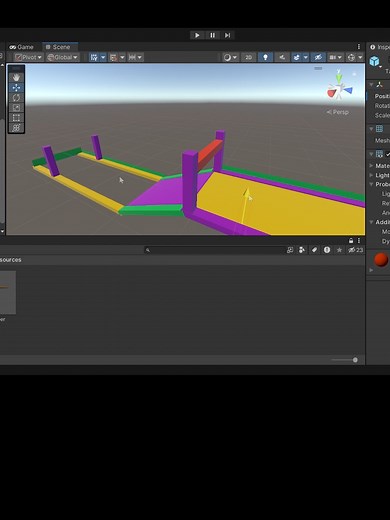Start Play mode
The width and height of the screenshot is (390, 520).
coord(197,35)
